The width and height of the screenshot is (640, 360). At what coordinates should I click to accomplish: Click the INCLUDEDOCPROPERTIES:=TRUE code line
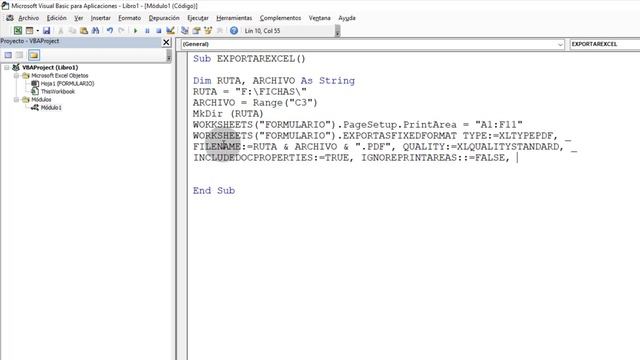(x=351, y=158)
